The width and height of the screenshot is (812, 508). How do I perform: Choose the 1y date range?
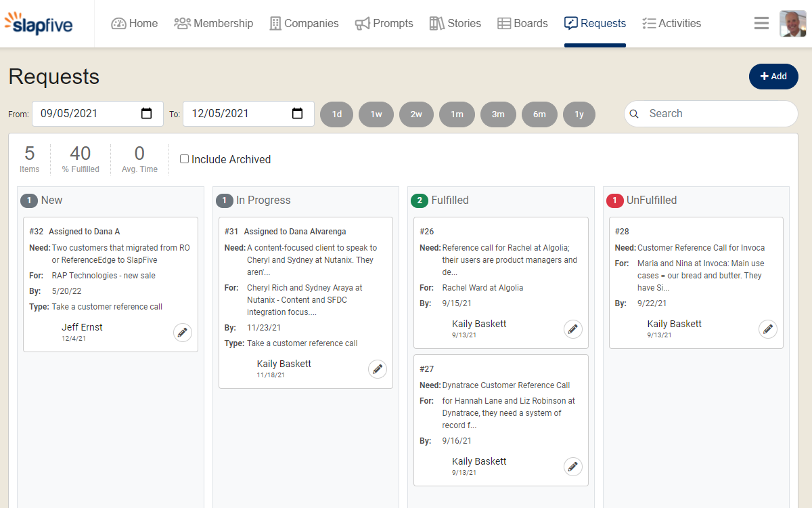579,114
